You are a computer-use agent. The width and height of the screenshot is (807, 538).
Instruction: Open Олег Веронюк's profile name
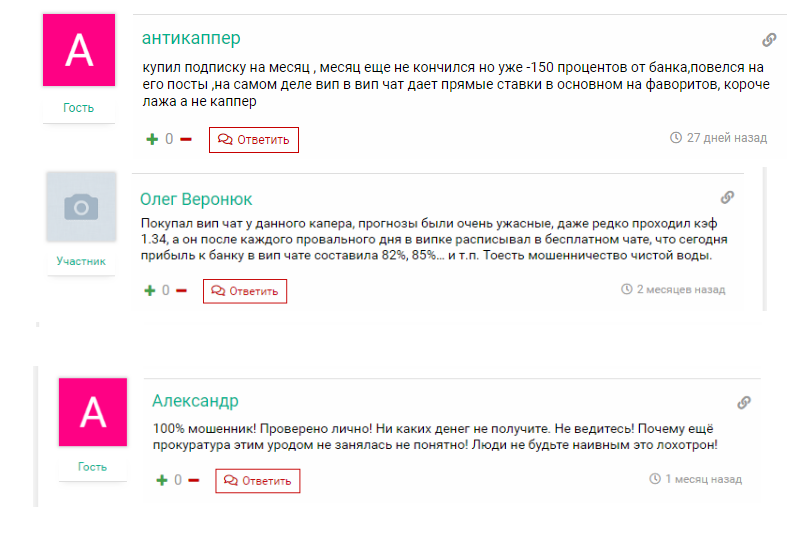pyautogui.click(x=196, y=198)
